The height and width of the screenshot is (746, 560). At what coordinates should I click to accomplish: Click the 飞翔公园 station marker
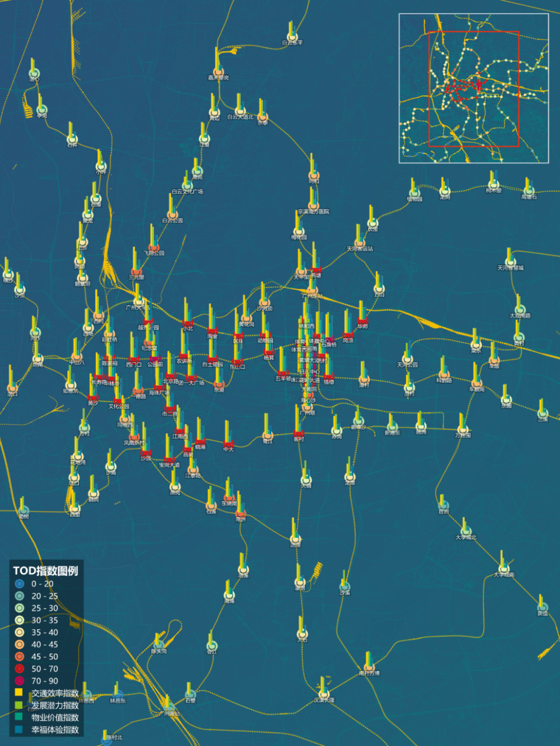pyautogui.click(x=154, y=247)
